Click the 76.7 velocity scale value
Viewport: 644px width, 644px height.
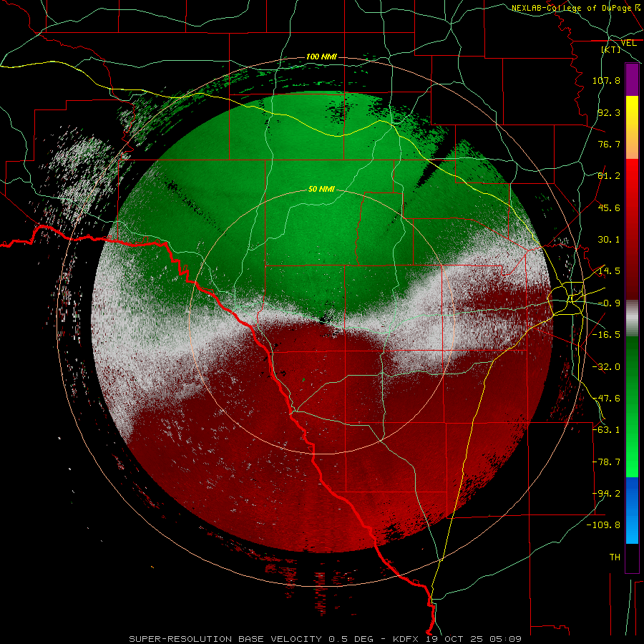[x=609, y=144]
